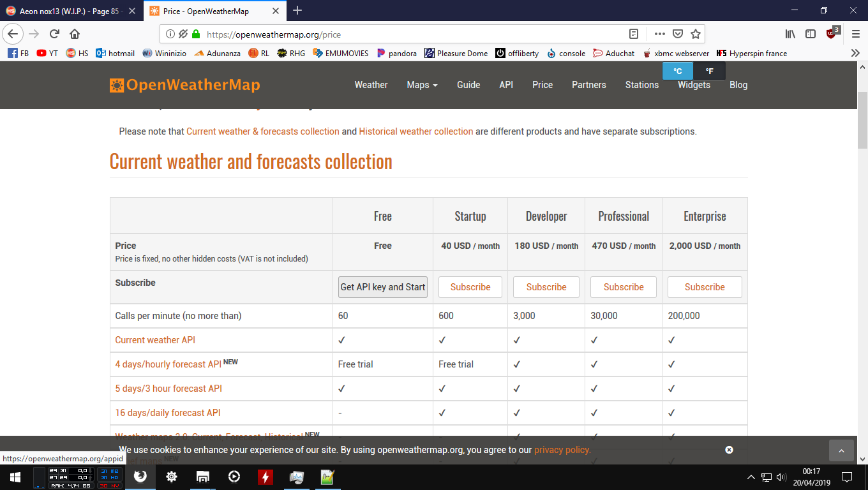Click the Pocket save icon
This screenshot has height=490, width=868.
click(678, 34)
